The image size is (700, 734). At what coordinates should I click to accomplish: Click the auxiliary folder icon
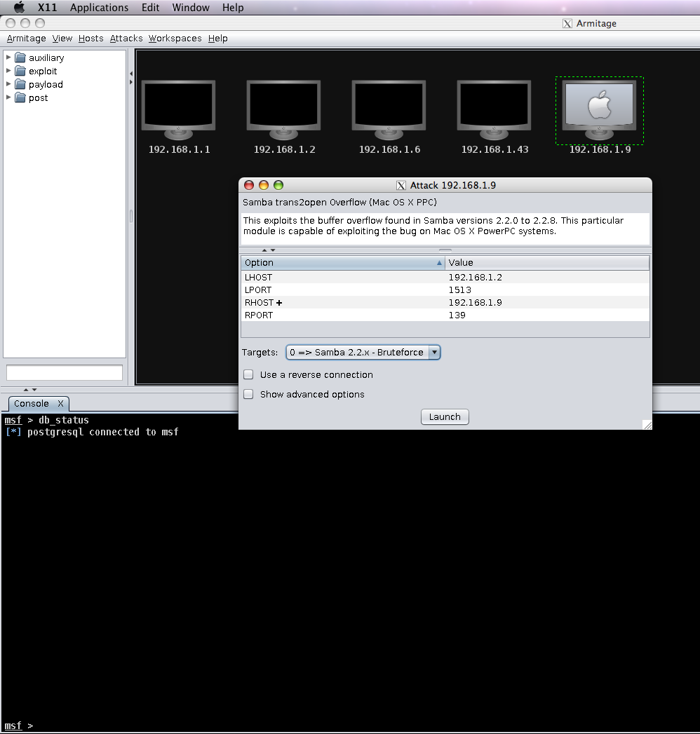coord(20,57)
